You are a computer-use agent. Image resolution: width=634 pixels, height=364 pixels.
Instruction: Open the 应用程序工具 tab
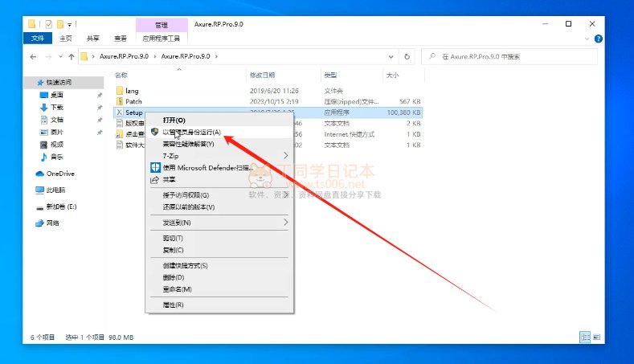click(x=162, y=39)
